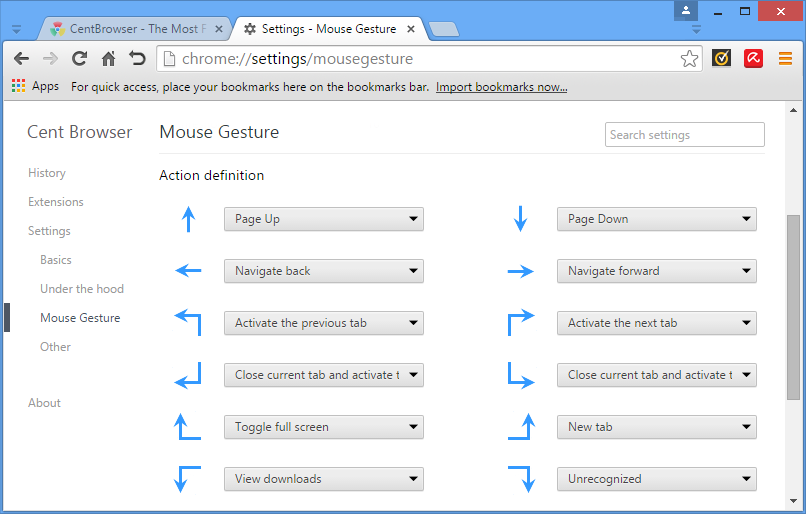Click Import bookmarks now link
The width and height of the screenshot is (806, 514).
501,87
